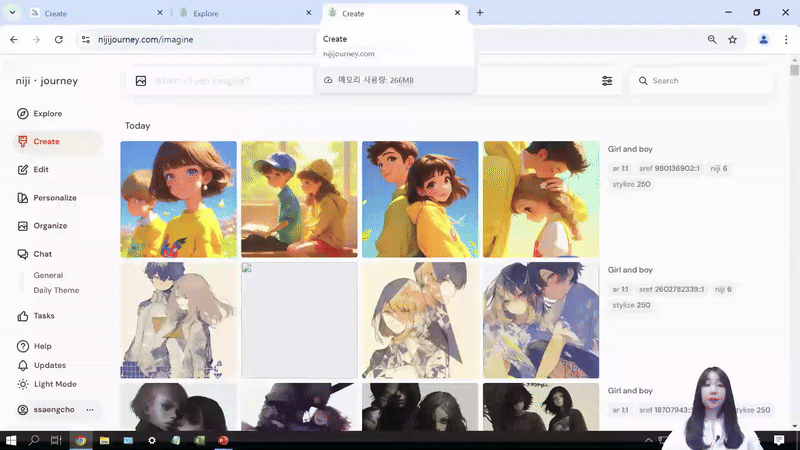Select the Create sidebar menu item

tap(46, 142)
